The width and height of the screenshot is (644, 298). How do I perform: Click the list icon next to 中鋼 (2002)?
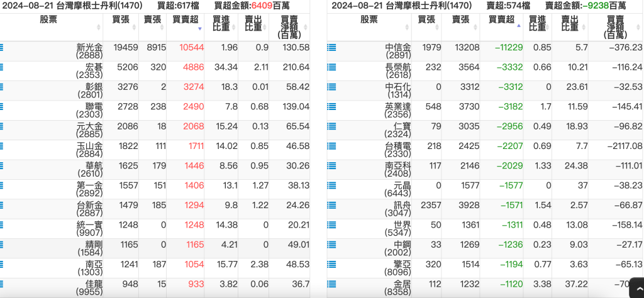click(x=331, y=245)
